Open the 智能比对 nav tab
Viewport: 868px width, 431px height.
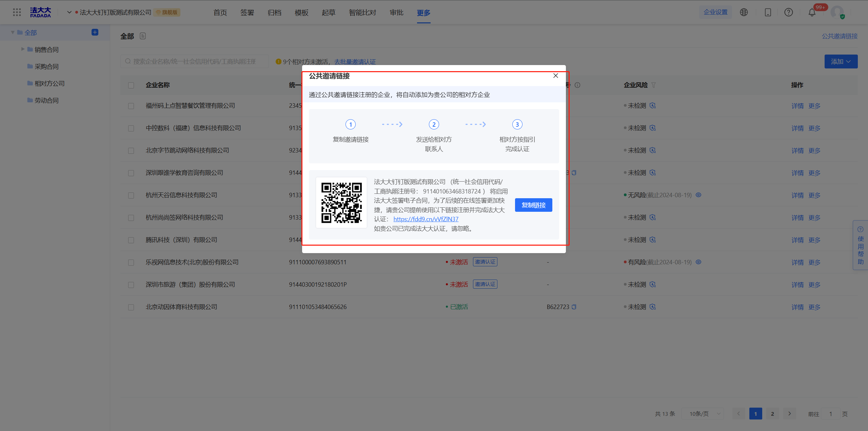point(362,13)
